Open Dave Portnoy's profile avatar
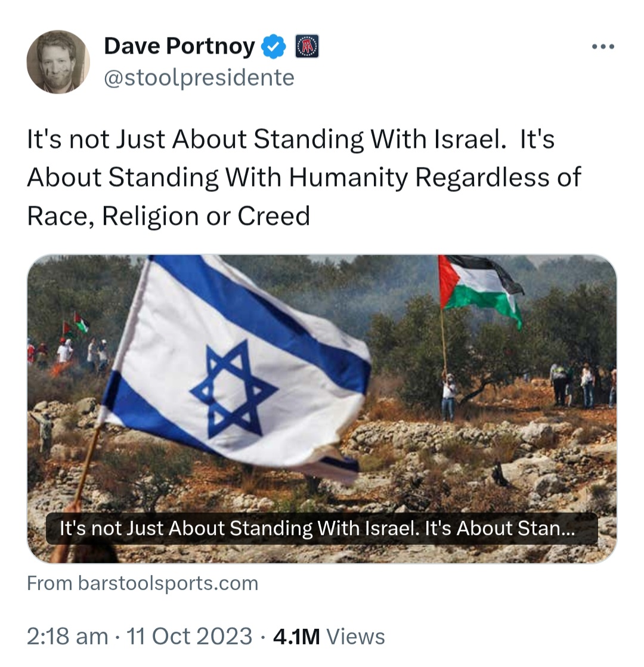The image size is (644, 667). tap(58, 61)
